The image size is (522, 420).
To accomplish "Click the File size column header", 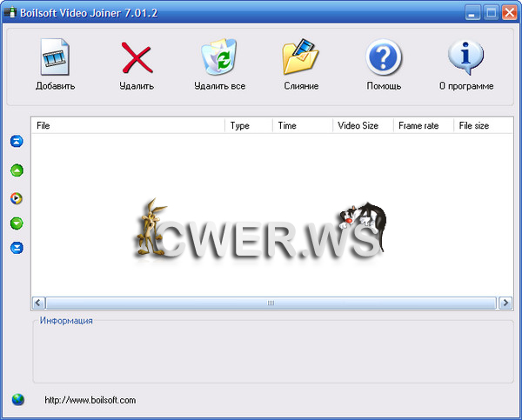I will tap(483, 125).
